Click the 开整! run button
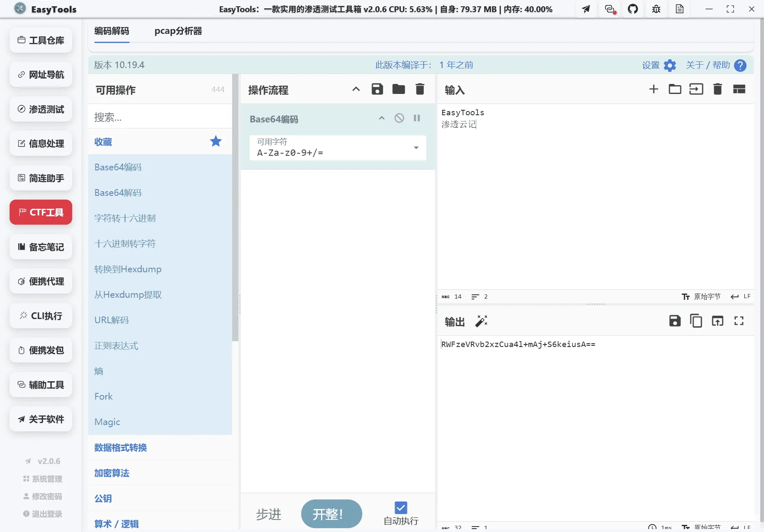Image resolution: width=764 pixels, height=532 pixels. [331, 514]
